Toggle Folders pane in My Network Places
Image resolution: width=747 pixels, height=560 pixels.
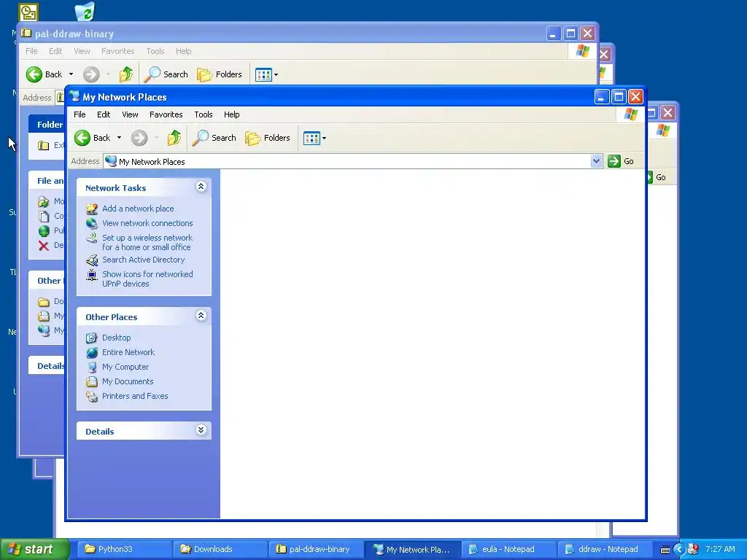(268, 138)
